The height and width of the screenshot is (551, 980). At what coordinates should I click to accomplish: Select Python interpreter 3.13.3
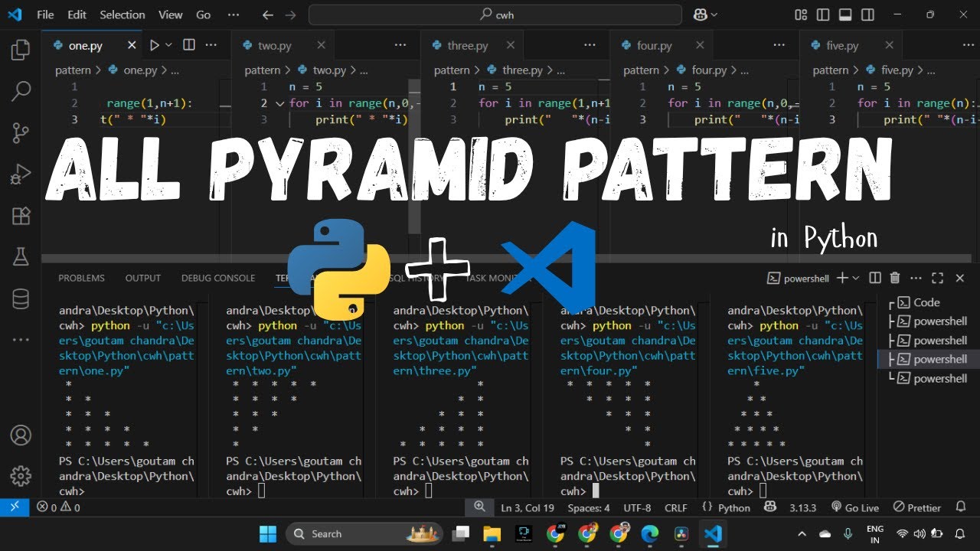[x=803, y=507]
